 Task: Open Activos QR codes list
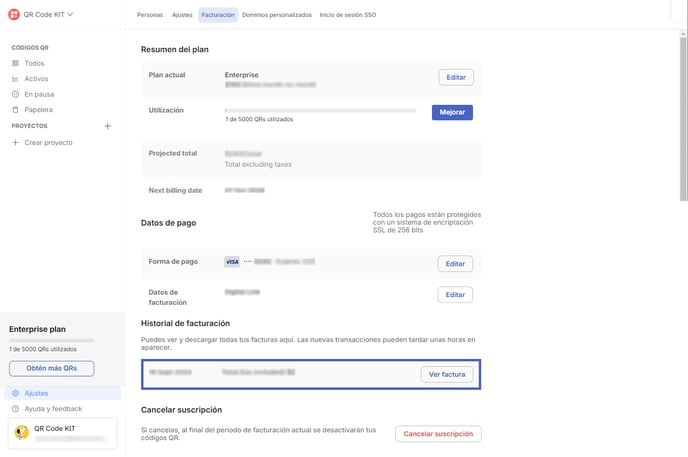click(x=36, y=79)
